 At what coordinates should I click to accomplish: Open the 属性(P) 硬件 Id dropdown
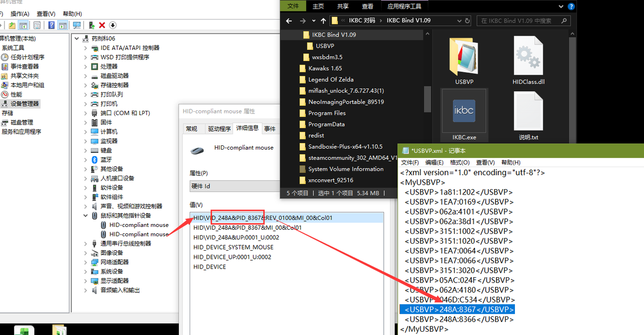point(234,186)
